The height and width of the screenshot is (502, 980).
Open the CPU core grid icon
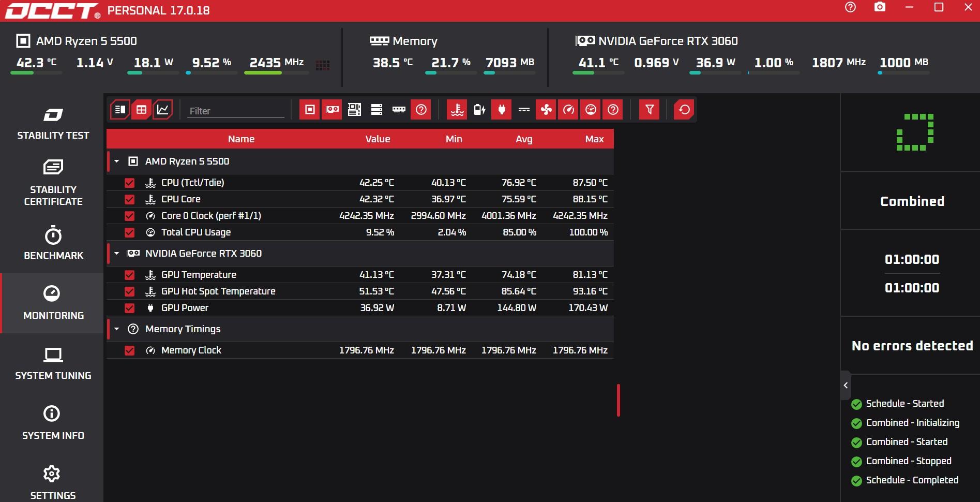point(323,65)
